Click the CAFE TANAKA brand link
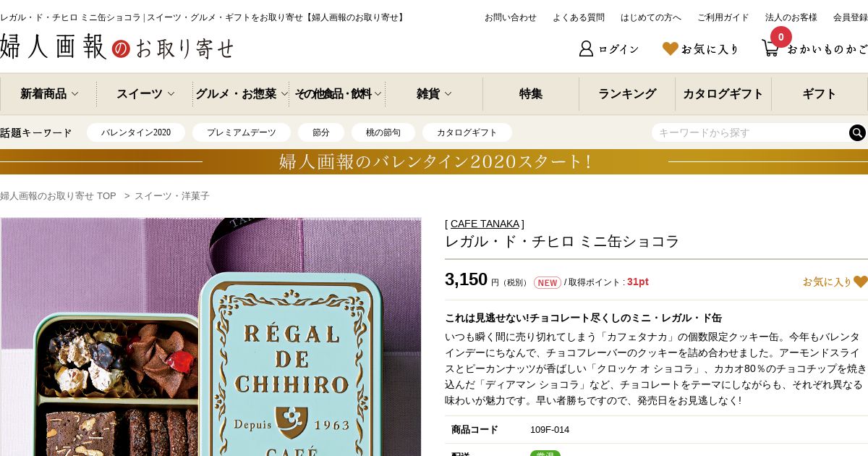 pyautogui.click(x=485, y=224)
